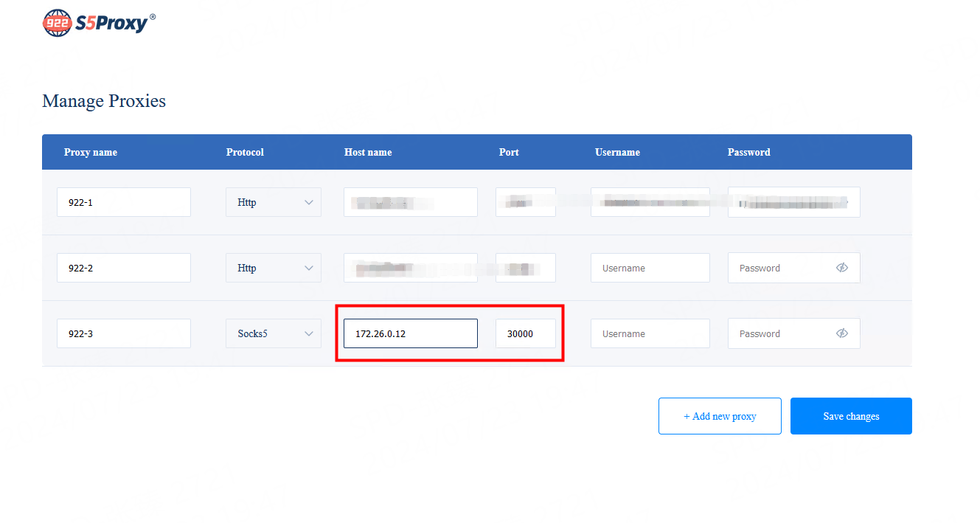The image size is (980, 523).
Task: Select the port field showing 30000
Action: [x=525, y=333]
